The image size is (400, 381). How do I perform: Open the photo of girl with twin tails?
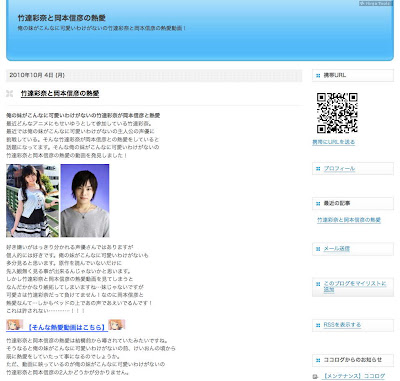click(x=32, y=201)
